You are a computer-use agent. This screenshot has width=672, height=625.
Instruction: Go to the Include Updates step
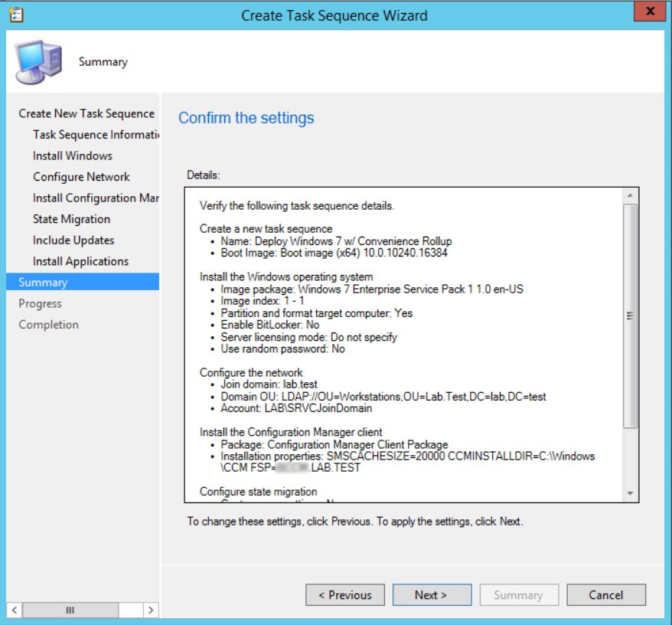[x=73, y=241]
